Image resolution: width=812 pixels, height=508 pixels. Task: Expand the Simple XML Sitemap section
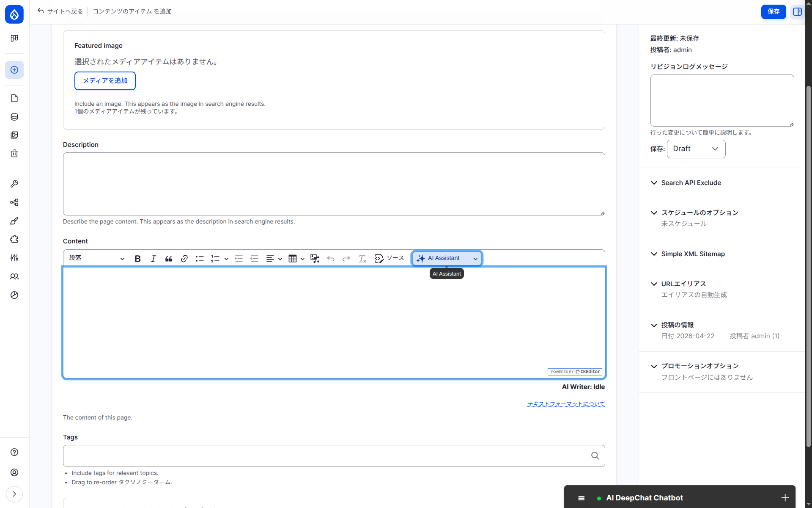click(693, 254)
